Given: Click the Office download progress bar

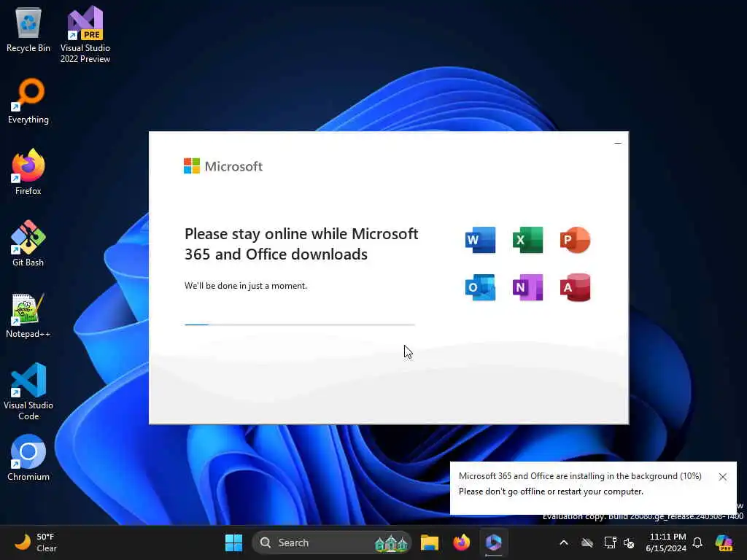Looking at the screenshot, I should point(300,324).
